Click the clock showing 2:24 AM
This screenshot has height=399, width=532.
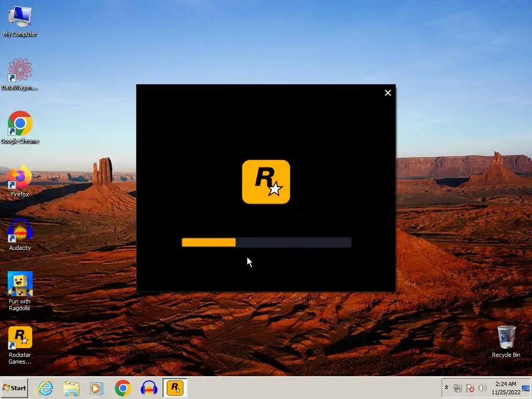506,388
